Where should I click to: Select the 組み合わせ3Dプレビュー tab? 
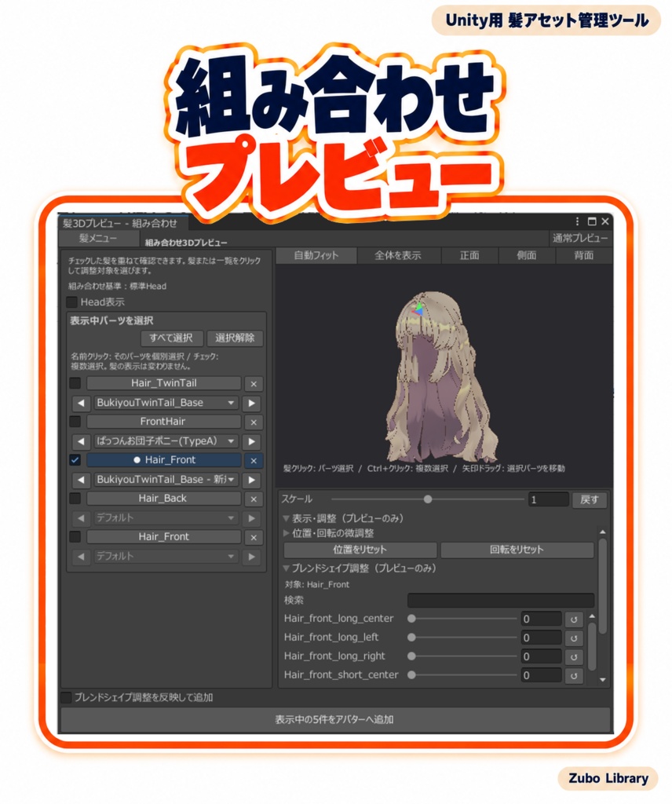pyautogui.click(x=186, y=243)
